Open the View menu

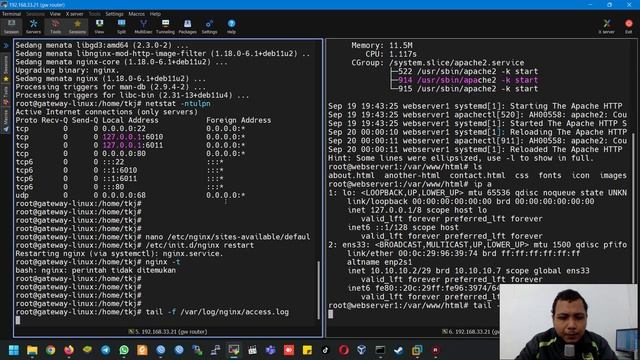(x=55, y=14)
